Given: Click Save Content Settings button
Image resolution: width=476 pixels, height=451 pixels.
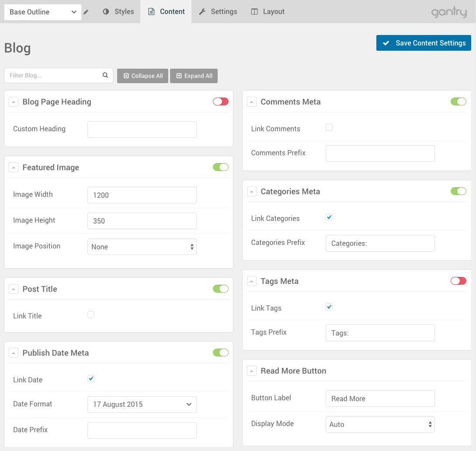Looking at the screenshot, I should point(424,43).
